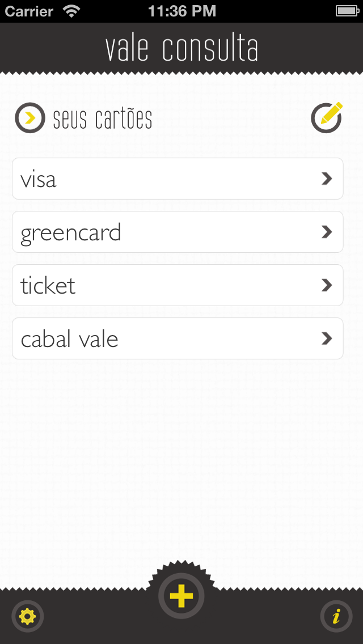The image size is (363, 644).
Task: Expand the ticket row chevron
Action: 327,285
